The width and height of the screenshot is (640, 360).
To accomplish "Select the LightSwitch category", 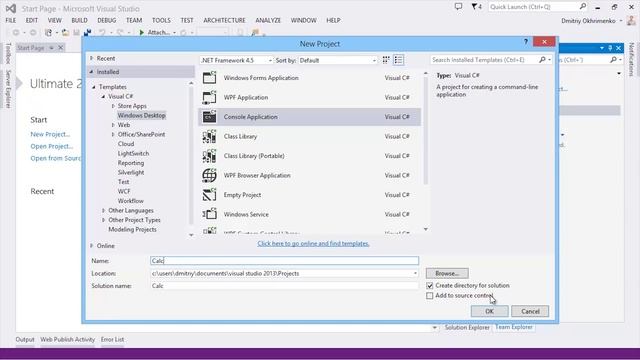I will click(133, 153).
